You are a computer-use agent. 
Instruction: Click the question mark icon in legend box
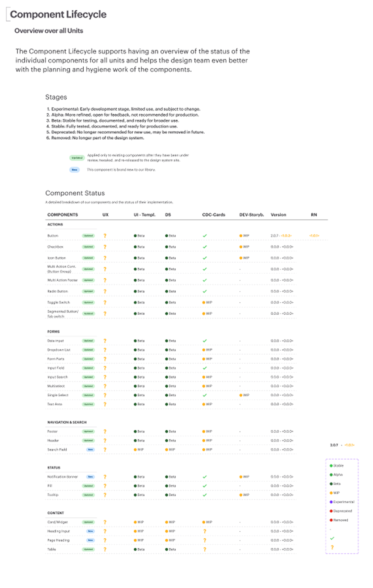(332, 547)
